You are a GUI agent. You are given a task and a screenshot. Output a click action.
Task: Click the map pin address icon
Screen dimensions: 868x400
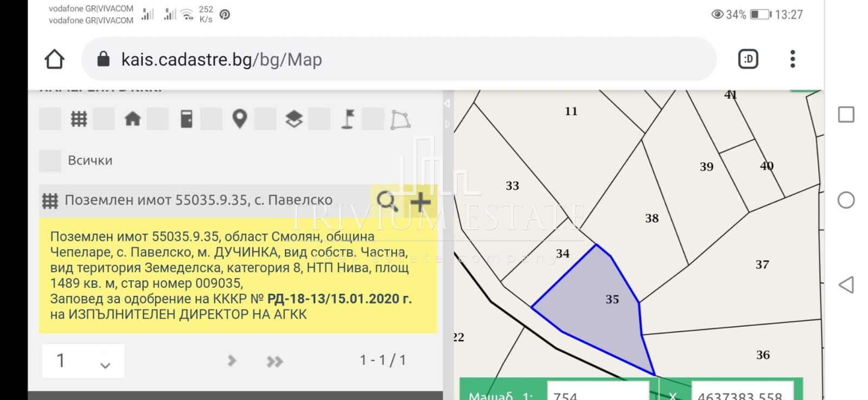(239, 119)
